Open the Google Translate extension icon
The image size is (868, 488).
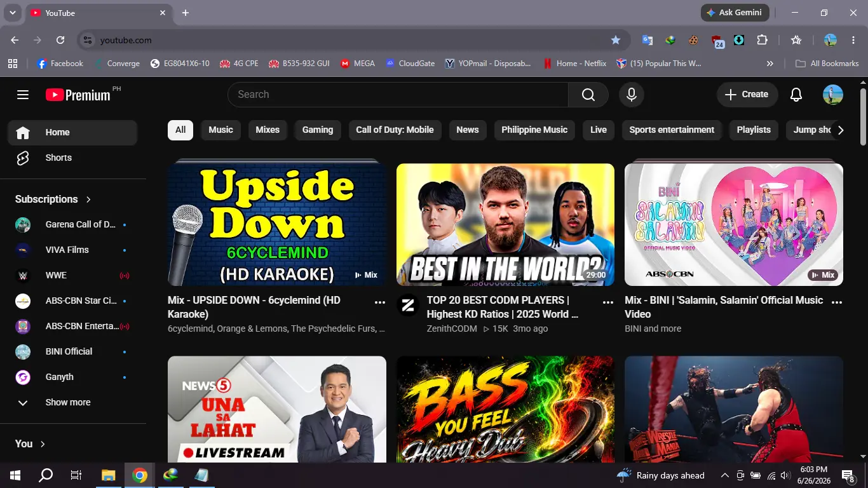[648, 40]
